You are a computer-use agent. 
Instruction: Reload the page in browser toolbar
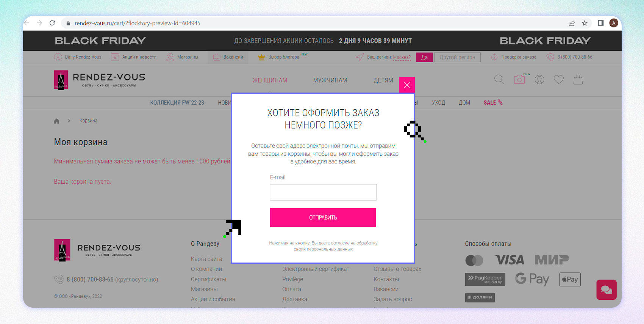pos(52,23)
